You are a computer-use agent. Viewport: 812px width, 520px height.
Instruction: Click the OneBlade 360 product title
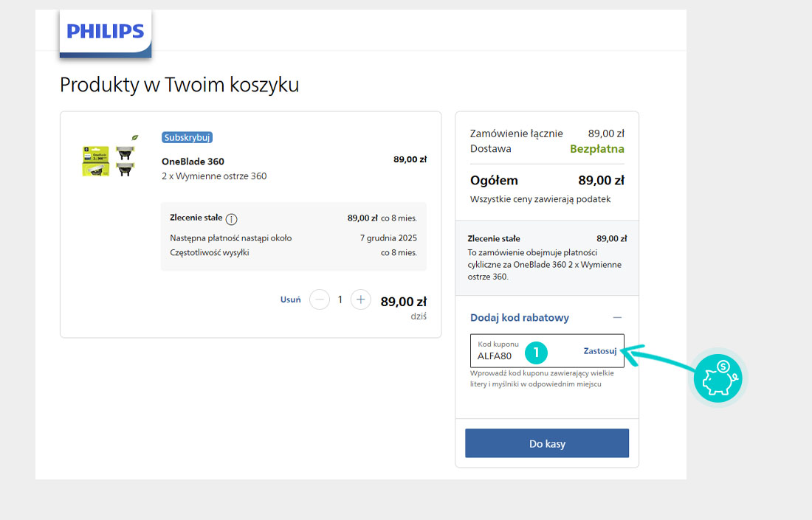pyautogui.click(x=193, y=162)
